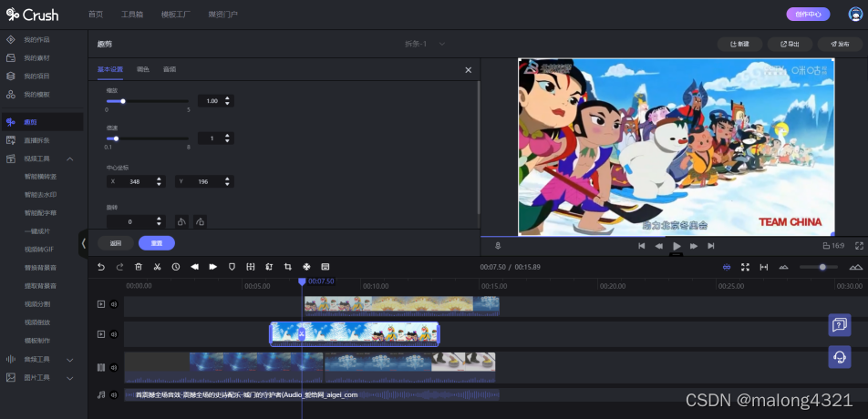The height and width of the screenshot is (419, 868).
Task: Click the purple 重置 button
Action: (157, 243)
